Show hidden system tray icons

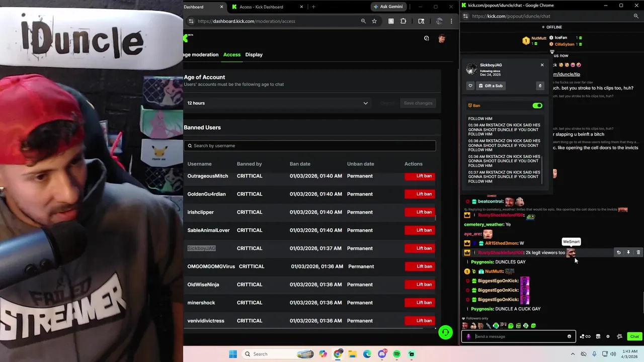(x=573, y=354)
